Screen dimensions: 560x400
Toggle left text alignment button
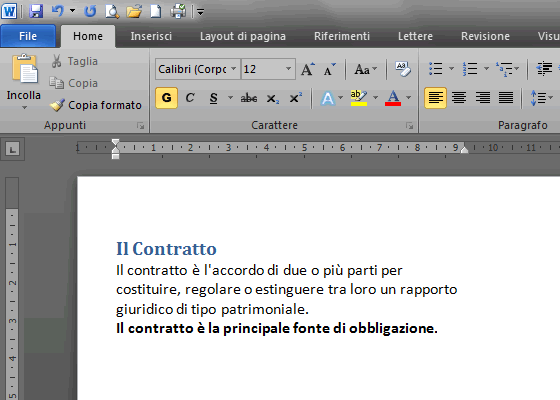pos(435,98)
